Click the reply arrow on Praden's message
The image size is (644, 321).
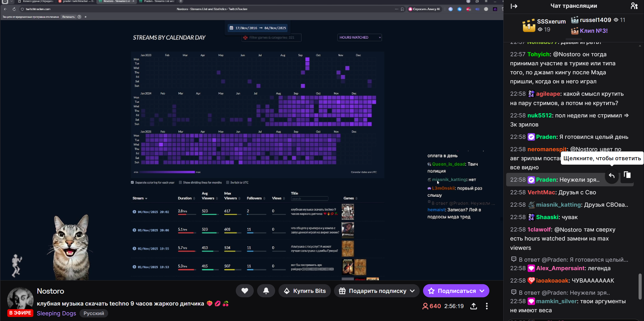point(611,176)
